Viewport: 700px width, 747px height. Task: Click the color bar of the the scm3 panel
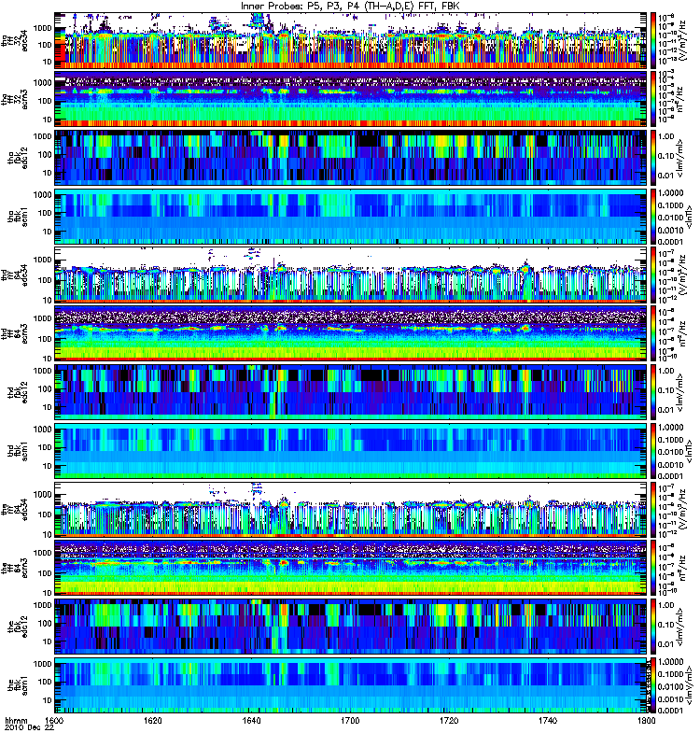(653, 569)
